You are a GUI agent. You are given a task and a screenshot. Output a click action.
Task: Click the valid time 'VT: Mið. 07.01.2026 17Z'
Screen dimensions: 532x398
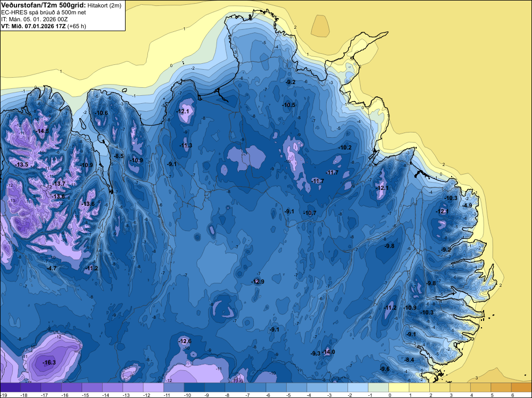[x=34, y=26]
